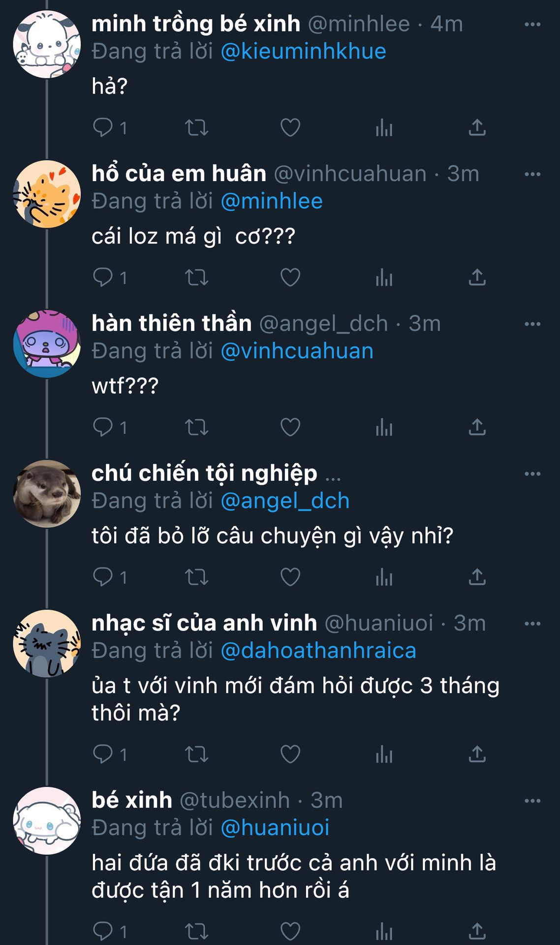560x945 pixels.
Task: Open the profile name "chú chiến tội nghiệp"
Action: click(204, 473)
